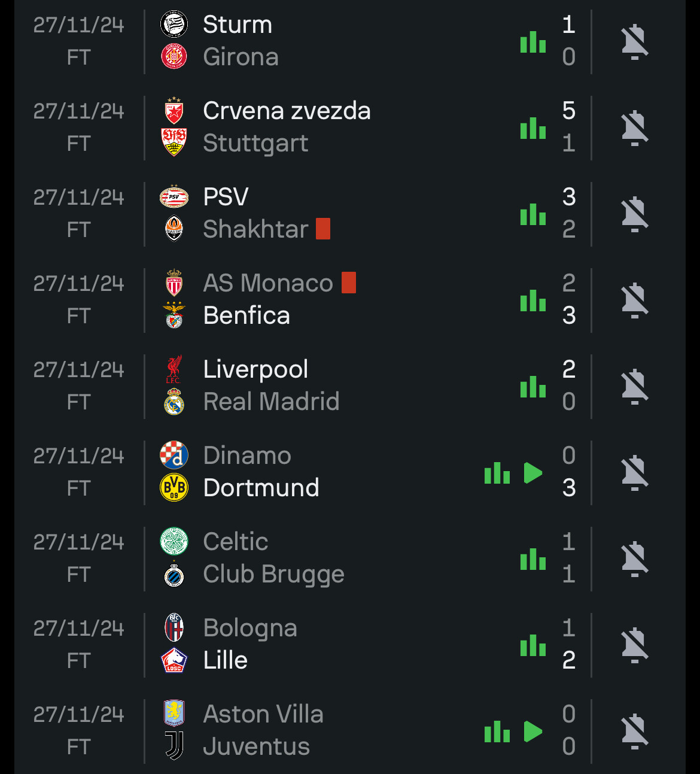Open statistics for Sturm vs Girona
Image resolution: width=700 pixels, height=774 pixels.
tap(532, 42)
